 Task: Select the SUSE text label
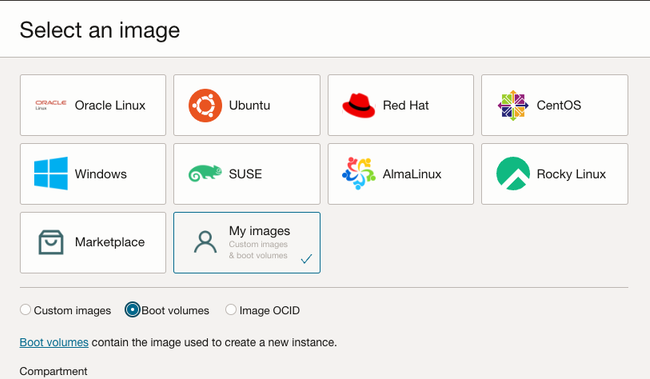pos(245,174)
